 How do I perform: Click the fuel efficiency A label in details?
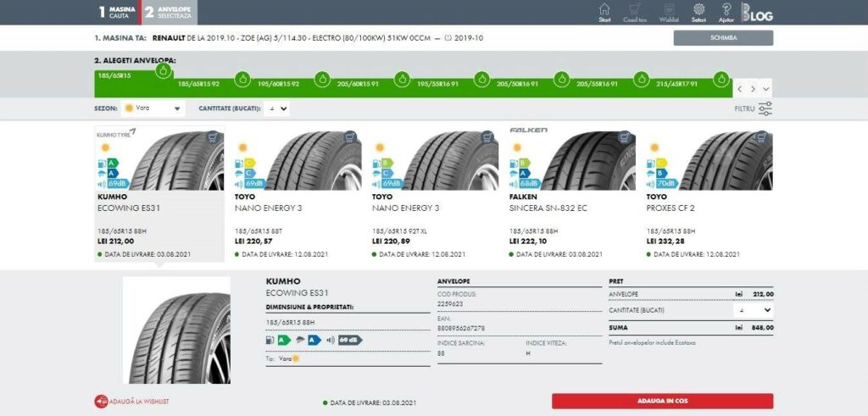pos(284,341)
